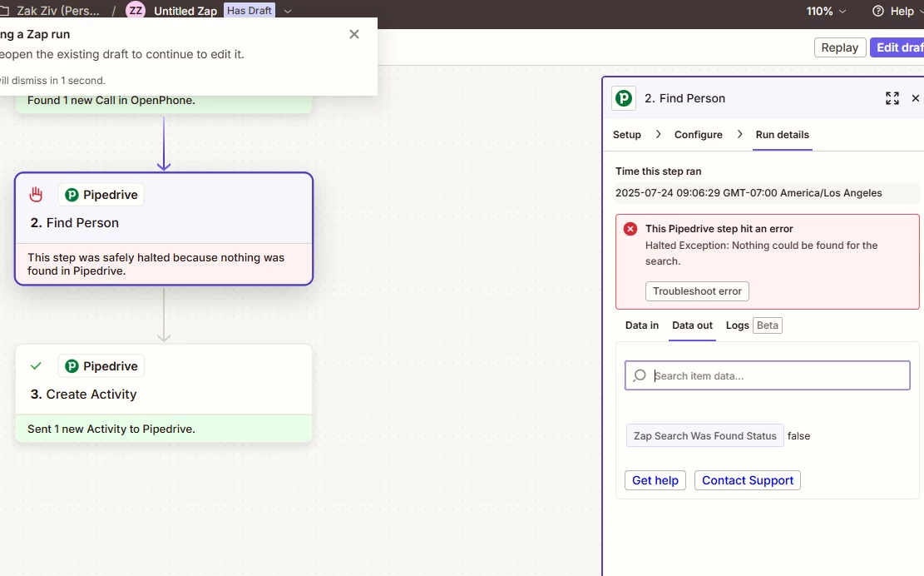Viewport: 924px width, 576px height.
Task: Click the Replay button
Action: [840, 47]
